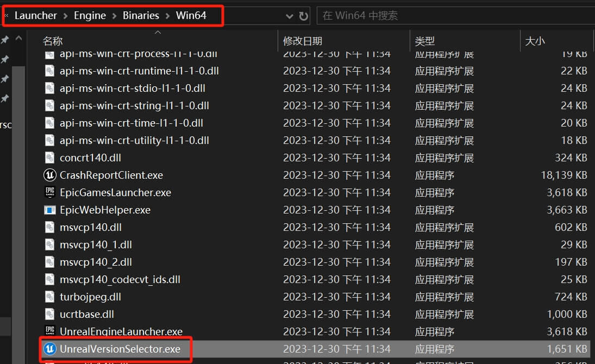
Task: Click the EpicGamesLauncher.exe Epic icon
Action: pos(49,192)
